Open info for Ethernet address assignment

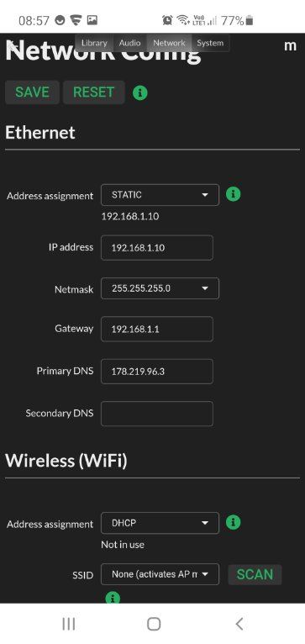pyautogui.click(x=234, y=194)
